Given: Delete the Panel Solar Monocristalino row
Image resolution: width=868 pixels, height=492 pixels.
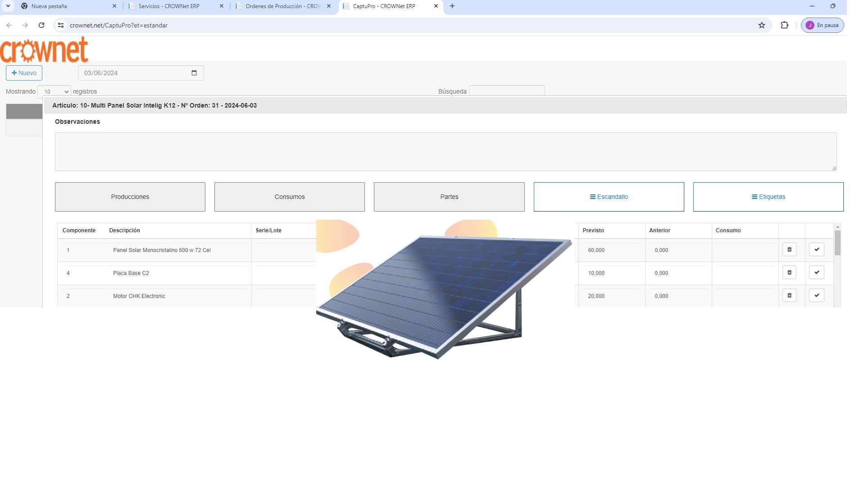Looking at the screenshot, I should 789,249.
